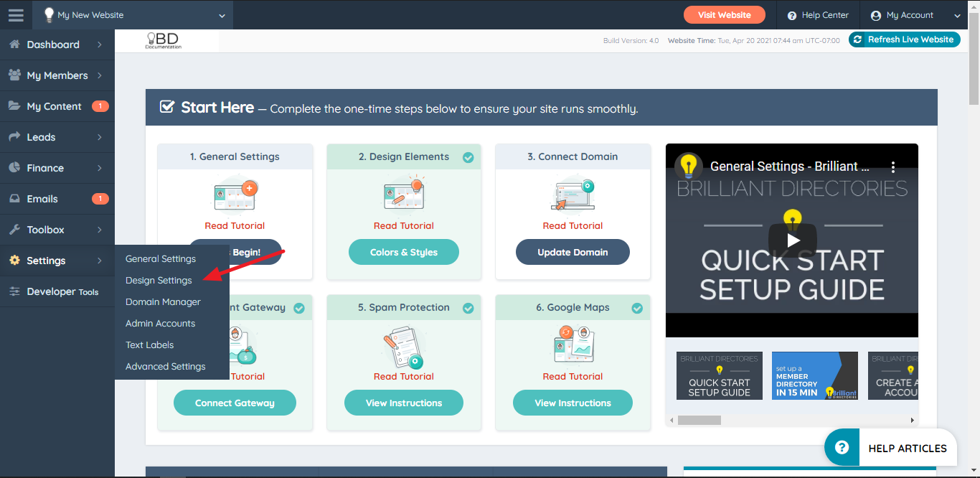The image size is (980, 478).
Task: Select the My Members people icon
Action: (16, 75)
